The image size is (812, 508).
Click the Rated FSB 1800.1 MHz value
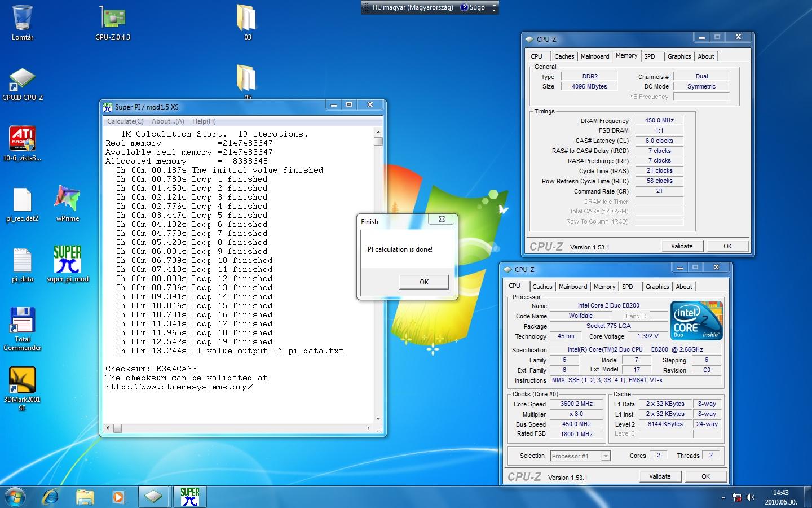pos(576,434)
